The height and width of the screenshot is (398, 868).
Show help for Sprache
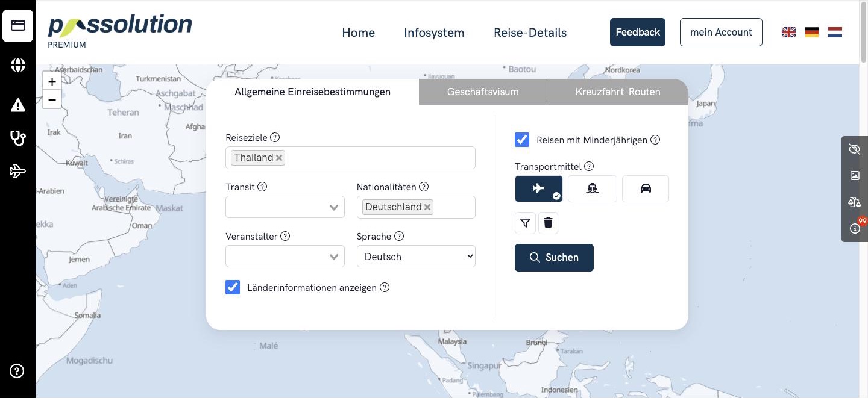(x=398, y=236)
